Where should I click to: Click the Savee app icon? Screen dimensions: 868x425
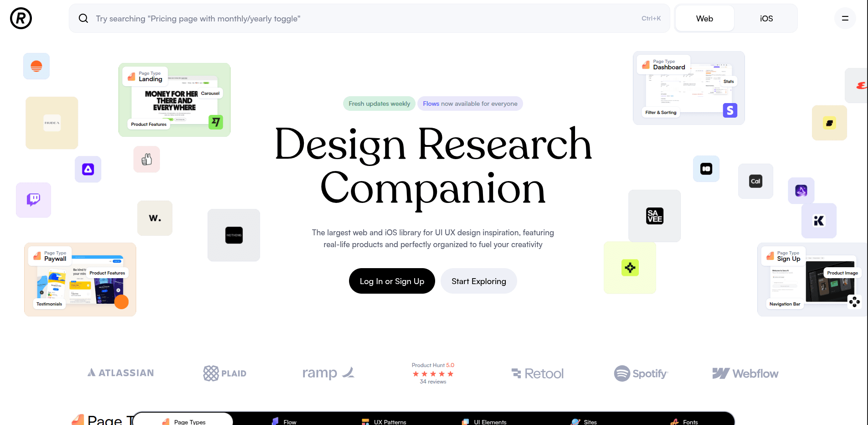pyautogui.click(x=654, y=216)
